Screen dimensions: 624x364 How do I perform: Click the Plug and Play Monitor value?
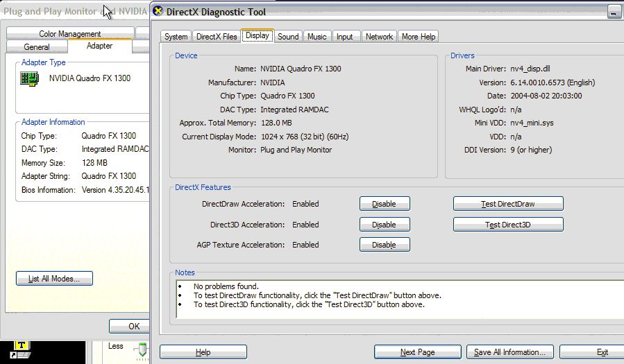(x=296, y=150)
